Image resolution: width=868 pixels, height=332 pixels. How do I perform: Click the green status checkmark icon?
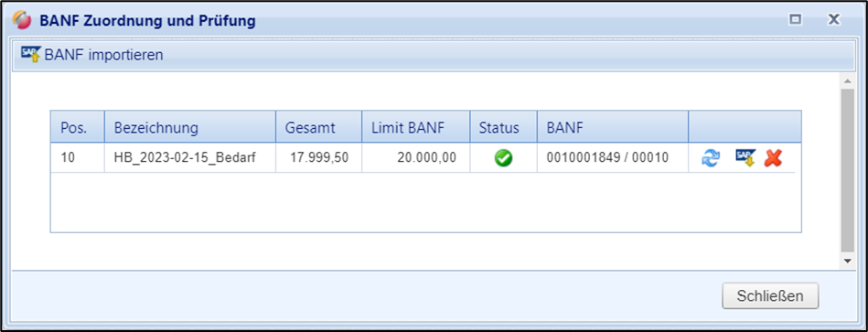[503, 158]
